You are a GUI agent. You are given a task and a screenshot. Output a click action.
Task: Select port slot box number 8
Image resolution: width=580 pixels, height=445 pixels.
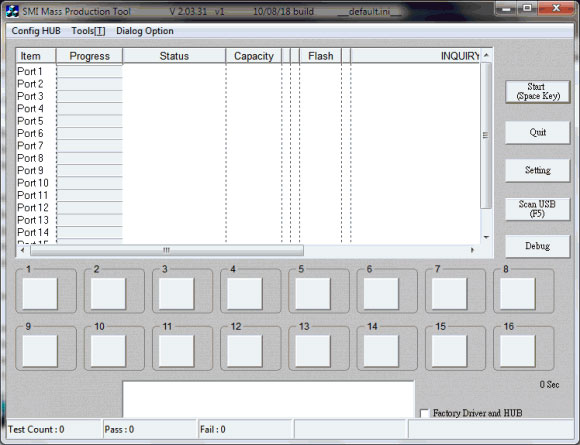click(517, 293)
